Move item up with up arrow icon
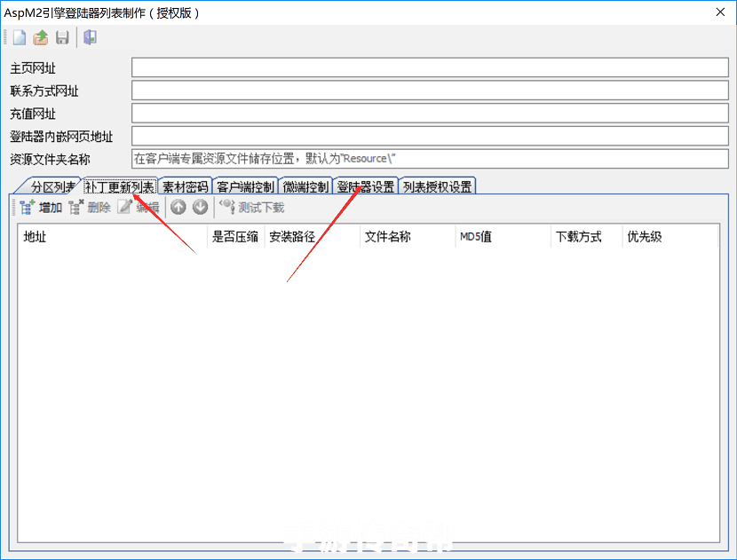This screenshot has height=560, width=737. [178, 207]
